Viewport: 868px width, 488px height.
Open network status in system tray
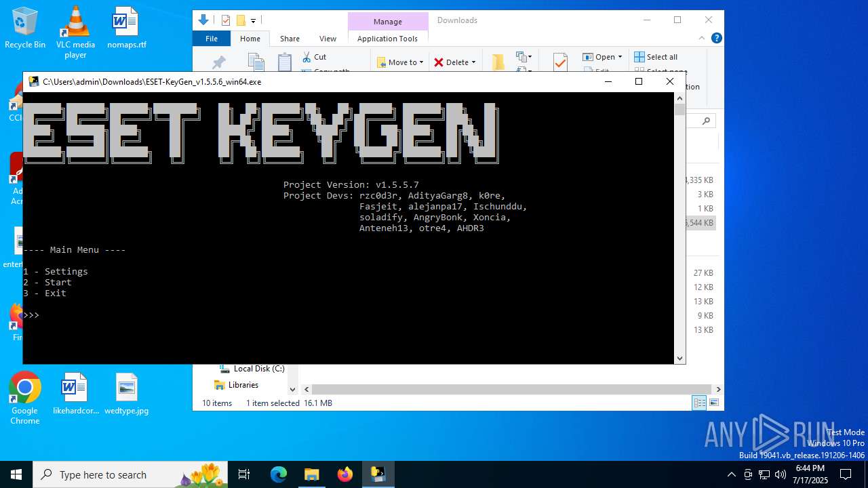coord(764,474)
